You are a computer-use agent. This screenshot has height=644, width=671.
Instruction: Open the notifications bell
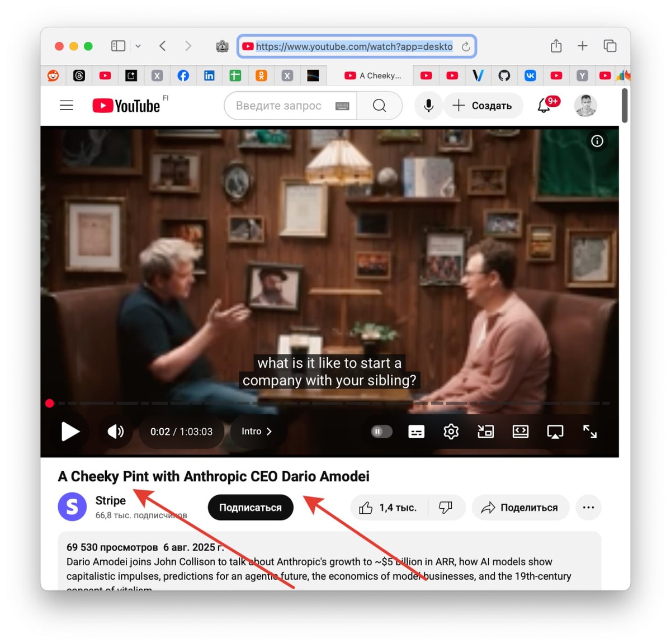(x=544, y=106)
